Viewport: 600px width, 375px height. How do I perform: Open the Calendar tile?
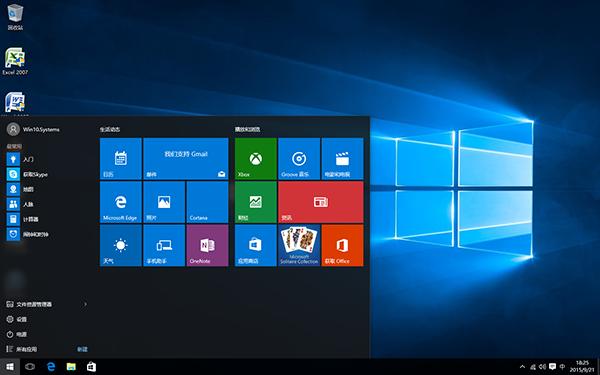tap(121, 159)
